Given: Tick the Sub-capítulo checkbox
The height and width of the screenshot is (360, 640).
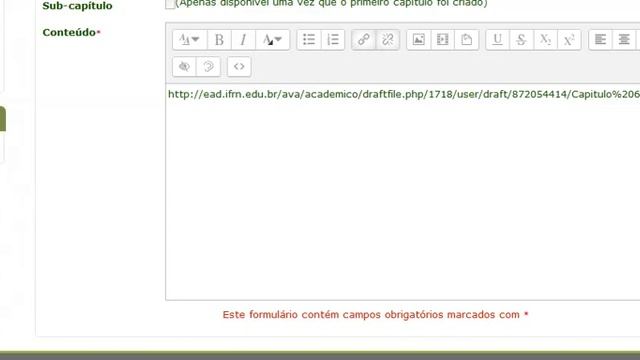Looking at the screenshot, I should (170, 4).
